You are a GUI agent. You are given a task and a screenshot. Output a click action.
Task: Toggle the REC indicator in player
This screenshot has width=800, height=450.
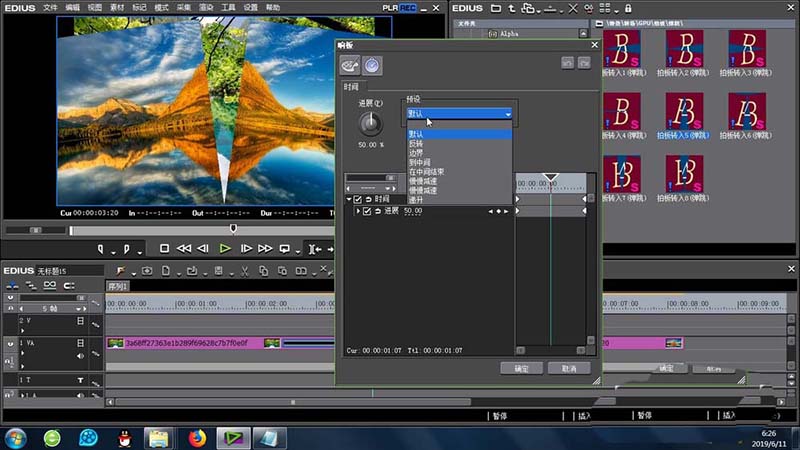coord(408,8)
